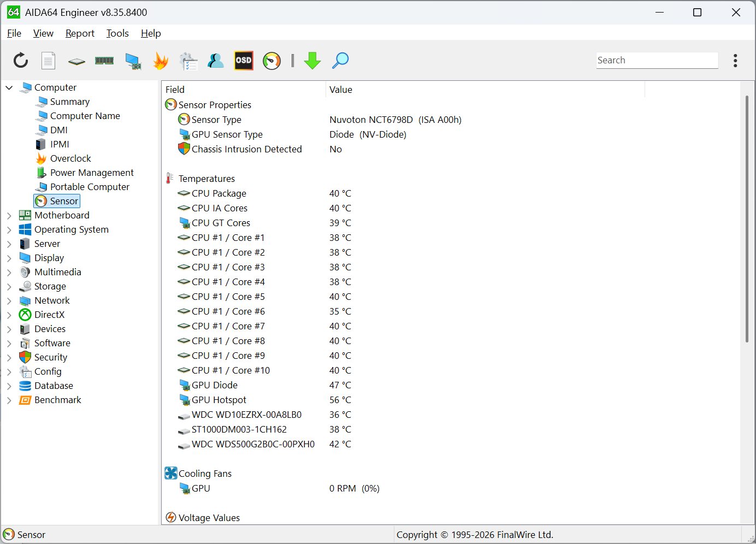Open the File menu
Image resolution: width=756 pixels, height=544 pixels.
click(x=14, y=33)
